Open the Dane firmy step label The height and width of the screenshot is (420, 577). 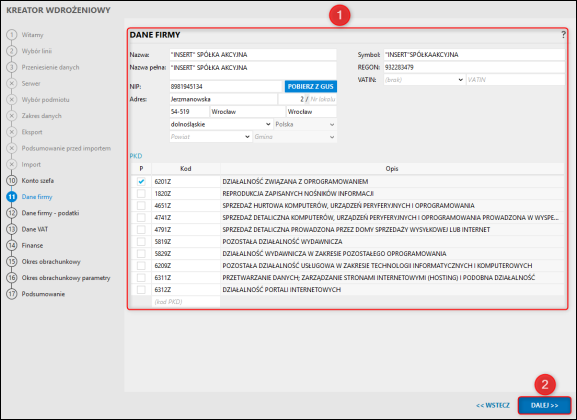(37, 197)
